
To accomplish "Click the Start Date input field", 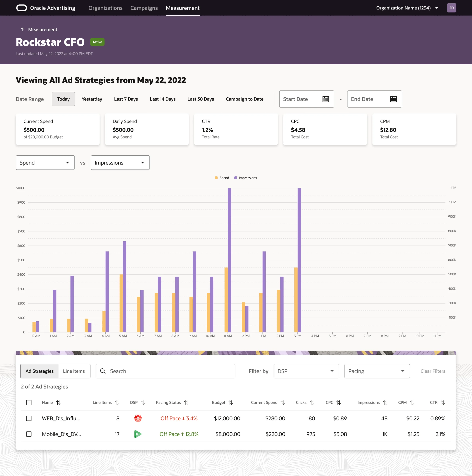I will coord(306,99).
